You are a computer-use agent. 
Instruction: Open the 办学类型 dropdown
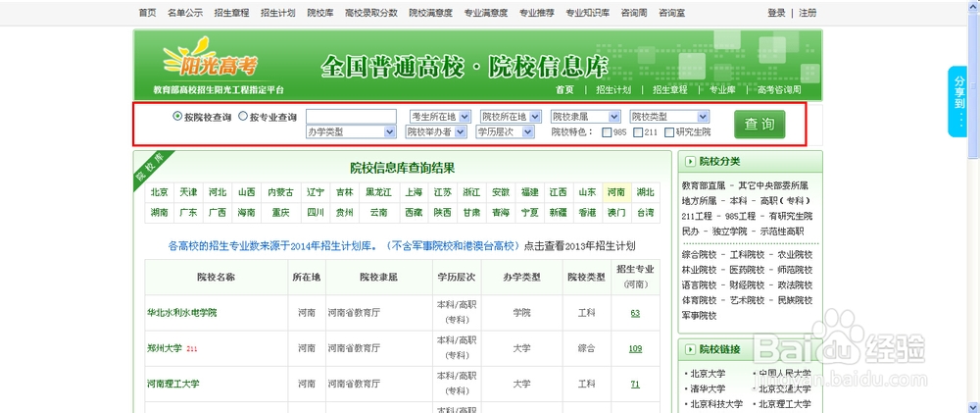click(x=351, y=132)
